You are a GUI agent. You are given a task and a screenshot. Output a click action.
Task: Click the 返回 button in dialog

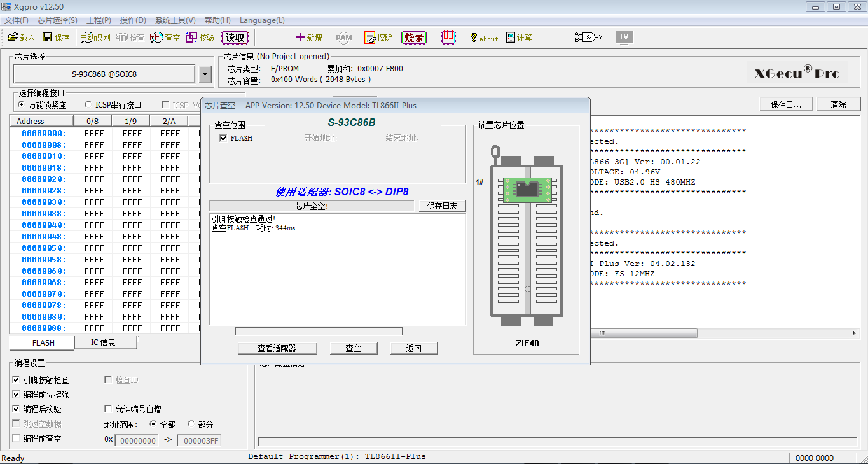[x=414, y=348]
